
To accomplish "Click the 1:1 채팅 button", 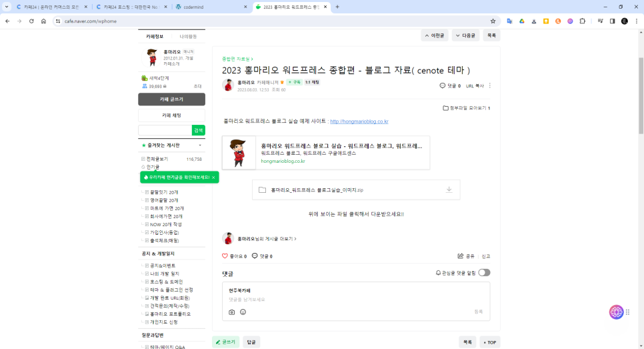I will (x=312, y=82).
